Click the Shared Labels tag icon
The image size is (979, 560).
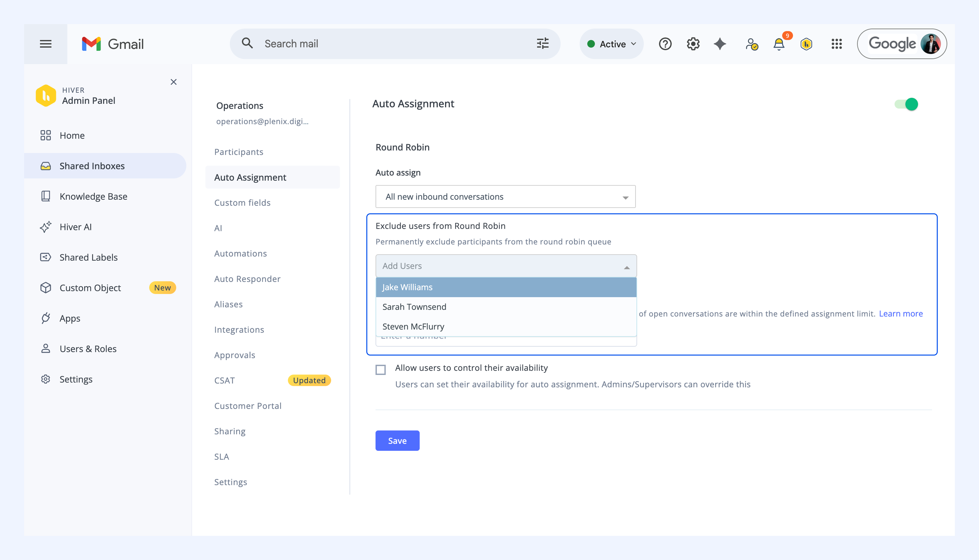(x=45, y=257)
